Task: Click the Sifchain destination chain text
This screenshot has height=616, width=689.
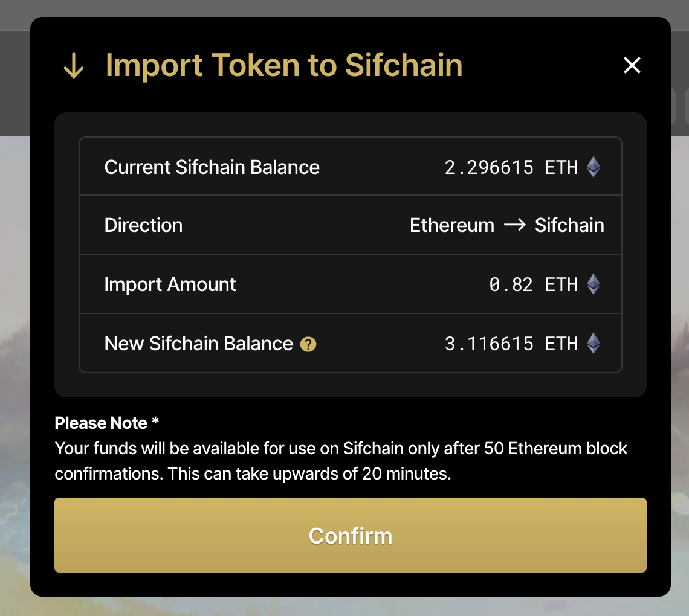Action: click(x=569, y=225)
